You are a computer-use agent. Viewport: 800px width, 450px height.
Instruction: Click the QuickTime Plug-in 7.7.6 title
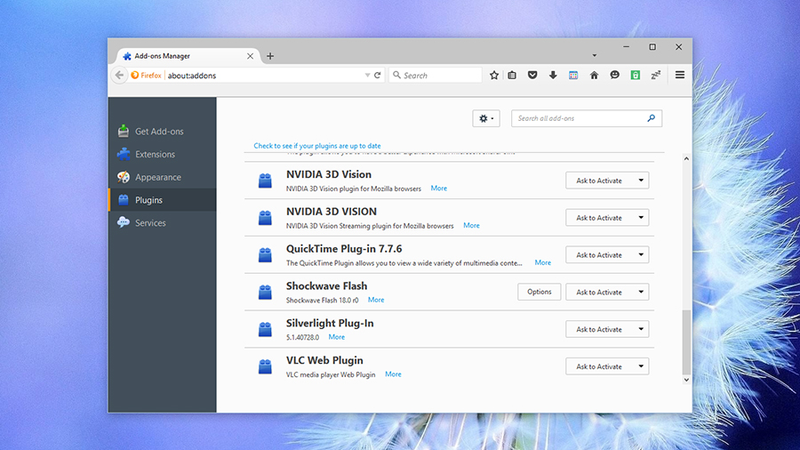pos(344,249)
